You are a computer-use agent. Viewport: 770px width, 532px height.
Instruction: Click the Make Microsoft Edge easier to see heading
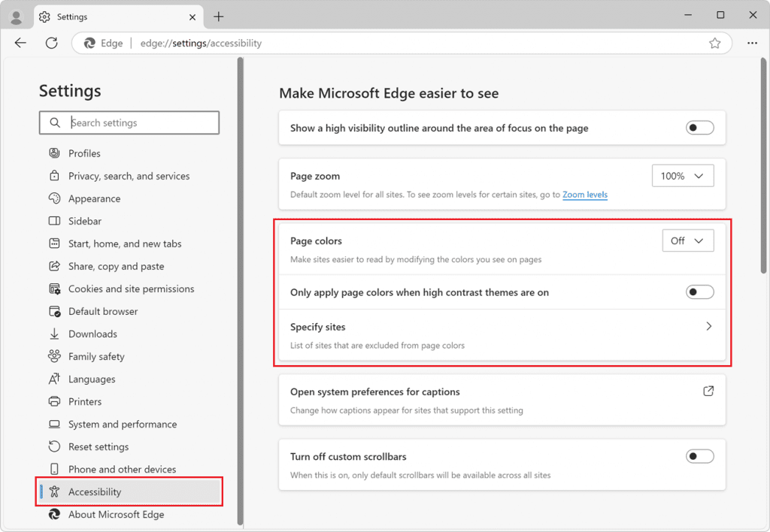coord(389,93)
